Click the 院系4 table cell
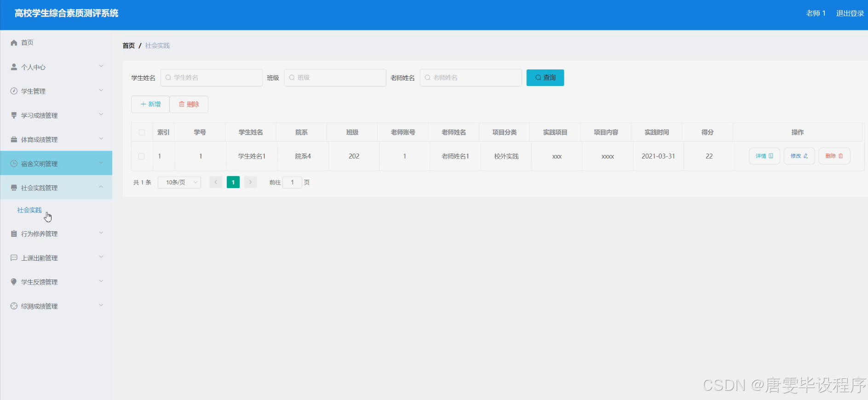 [x=303, y=156]
